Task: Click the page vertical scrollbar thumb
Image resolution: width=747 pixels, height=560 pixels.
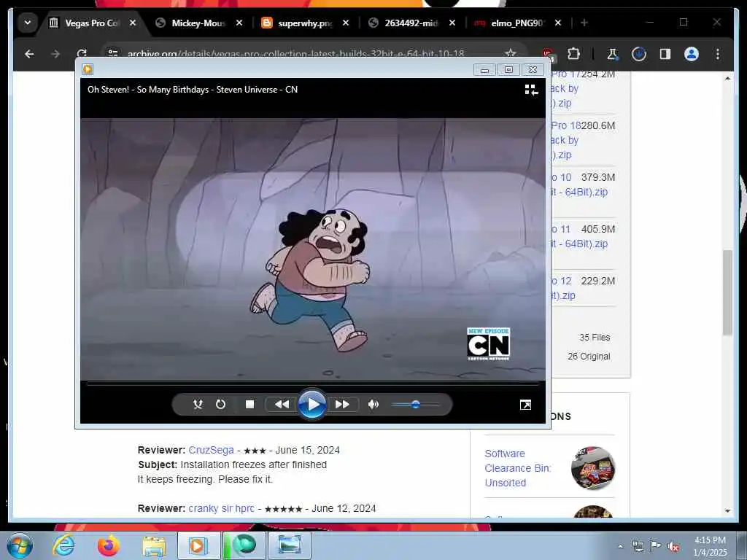Action: tap(727, 292)
